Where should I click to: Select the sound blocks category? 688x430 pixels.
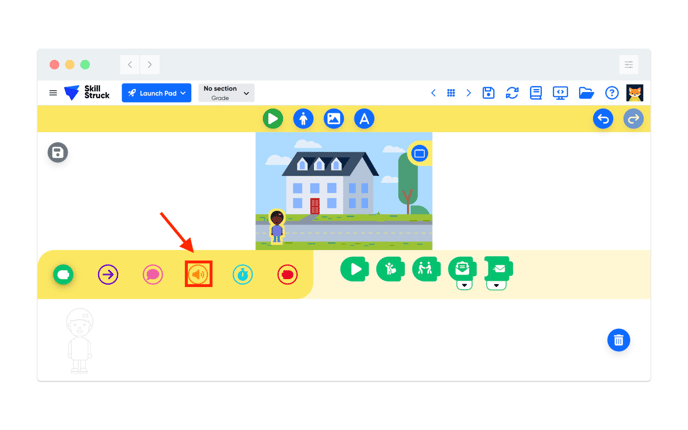[198, 274]
